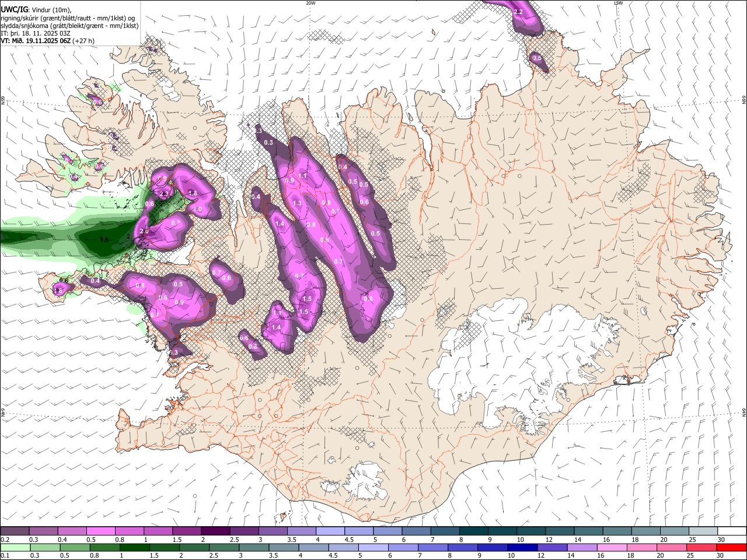
Task: Click the valid time 'VT: Mið. 19.11.2025 06Z (+27 h)'
Action: pyautogui.click(x=47, y=41)
